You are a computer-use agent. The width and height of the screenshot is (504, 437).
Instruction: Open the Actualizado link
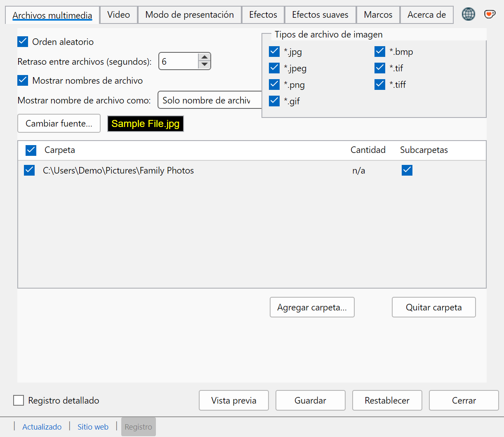tap(42, 427)
